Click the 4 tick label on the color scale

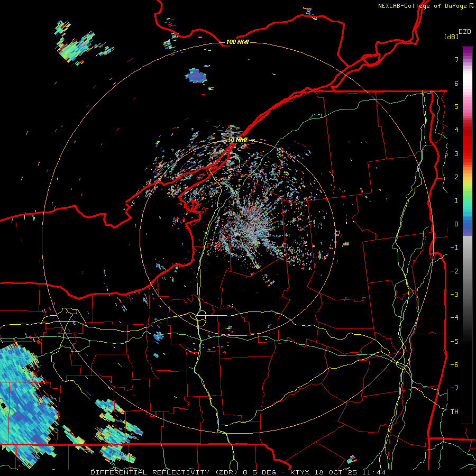pyautogui.click(x=456, y=130)
